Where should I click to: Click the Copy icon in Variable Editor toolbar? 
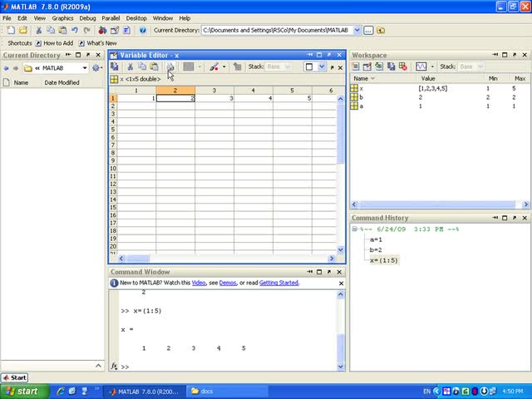pos(142,66)
